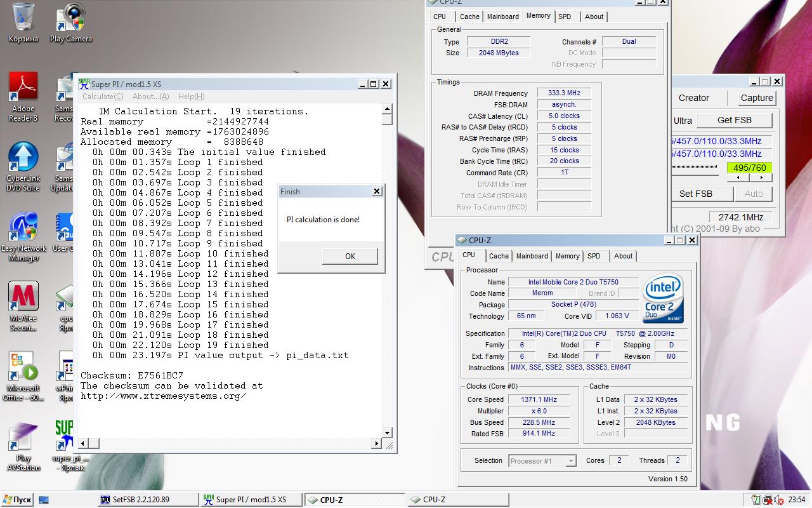Click the 2742.1MHz field in SetFSB

pos(740,217)
